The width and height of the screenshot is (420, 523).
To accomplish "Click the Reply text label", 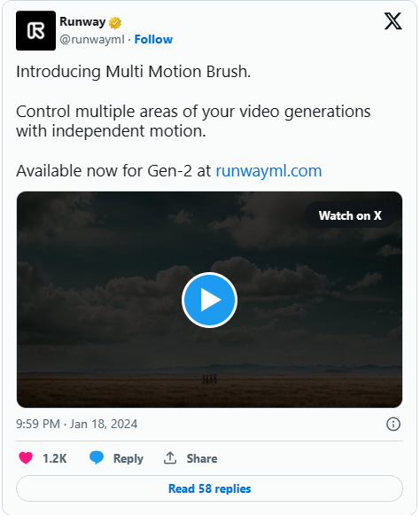I will click(x=128, y=458).
